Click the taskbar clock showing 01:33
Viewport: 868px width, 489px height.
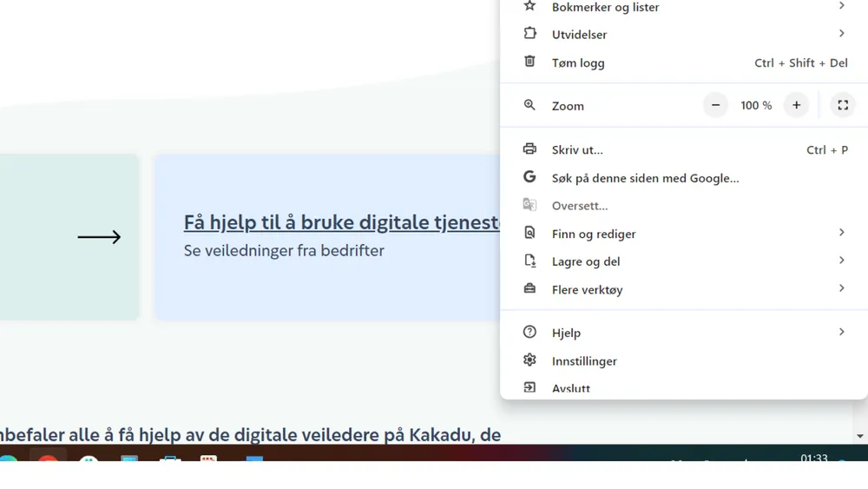click(x=813, y=457)
